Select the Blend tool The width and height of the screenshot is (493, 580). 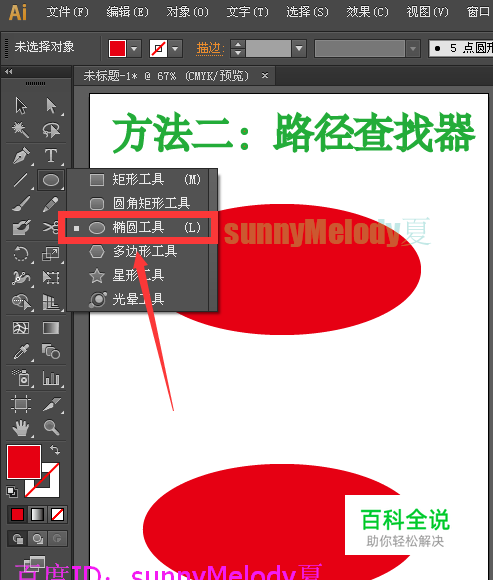51,352
